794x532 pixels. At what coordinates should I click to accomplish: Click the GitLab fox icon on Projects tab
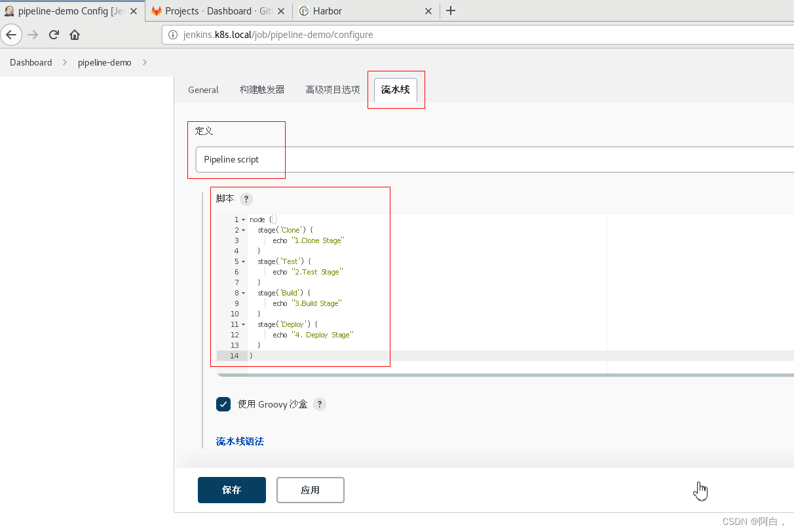[157, 10]
